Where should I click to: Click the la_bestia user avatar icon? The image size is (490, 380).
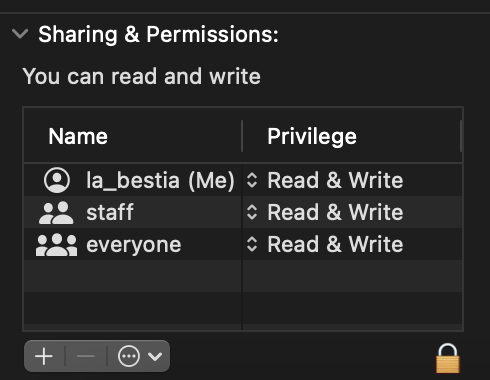57,180
